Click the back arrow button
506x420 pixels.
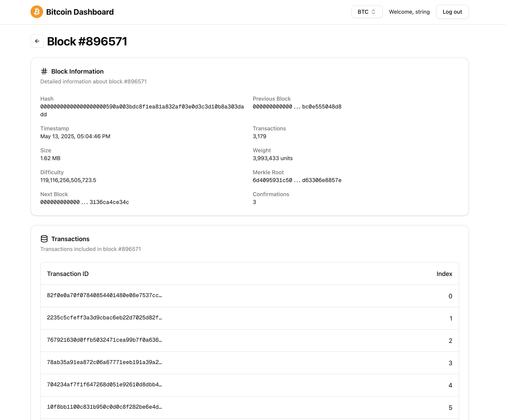[37, 41]
